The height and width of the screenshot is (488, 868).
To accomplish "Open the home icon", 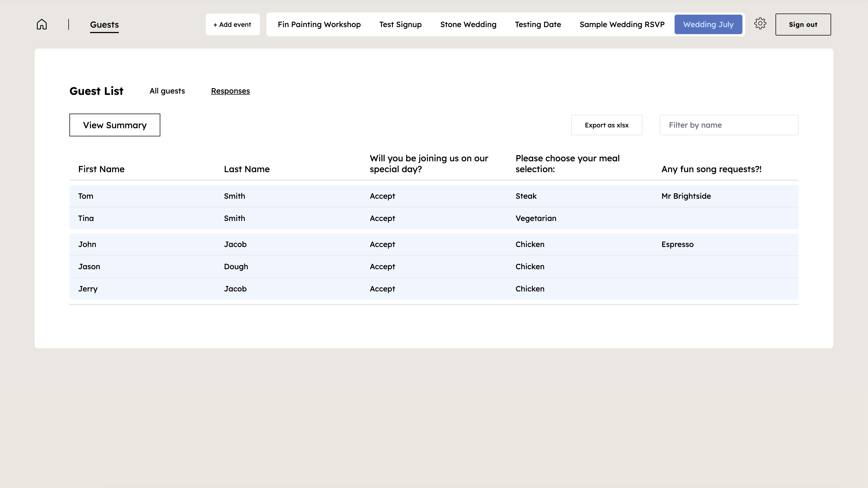I will [42, 24].
